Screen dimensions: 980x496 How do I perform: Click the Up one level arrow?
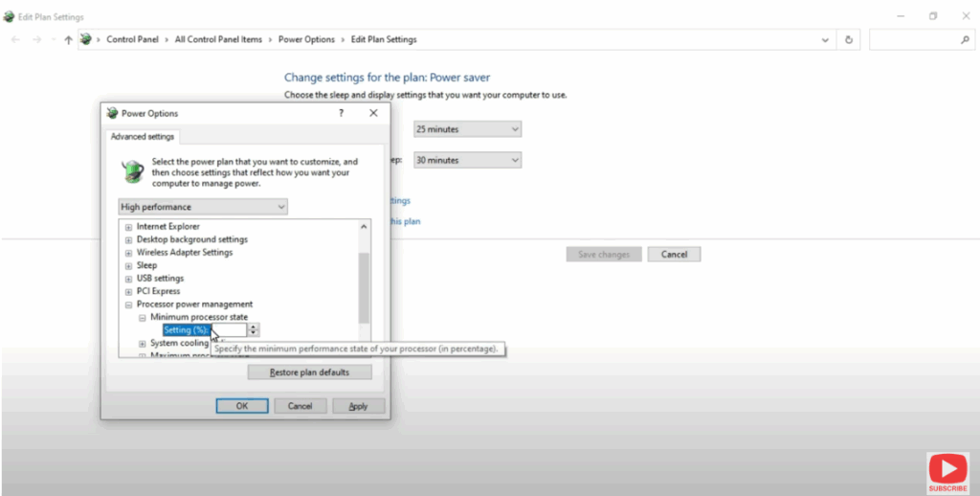pyautogui.click(x=69, y=39)
